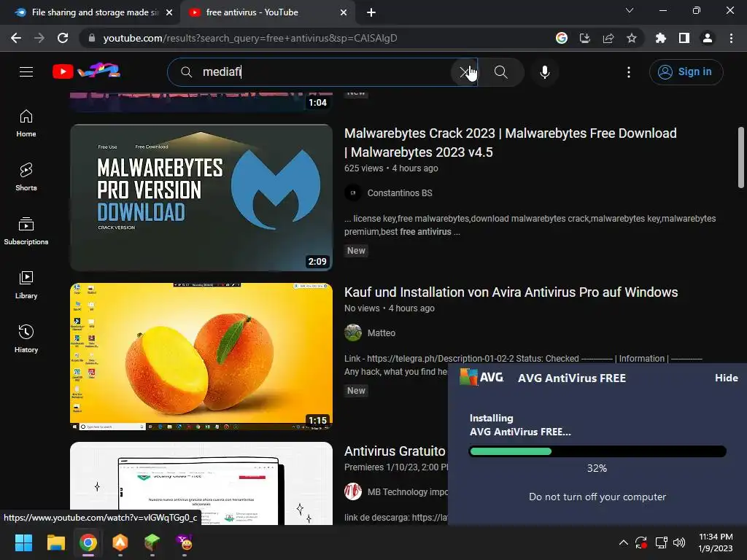Open Subscriptions in the sidebar

pos(26,231)
